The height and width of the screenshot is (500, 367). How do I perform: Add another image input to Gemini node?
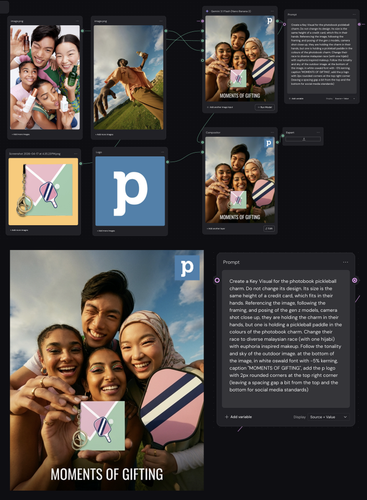[x=220, y=107]
